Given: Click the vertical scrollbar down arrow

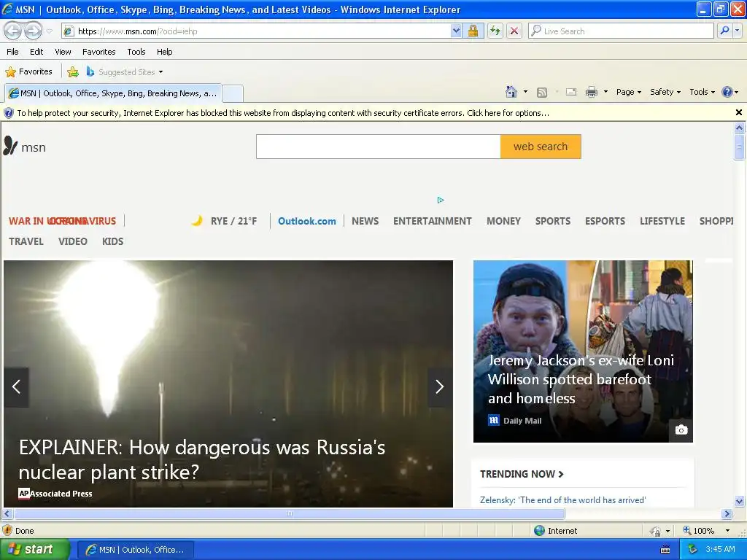Looking at the screenshot, I should tap(739, 501).
